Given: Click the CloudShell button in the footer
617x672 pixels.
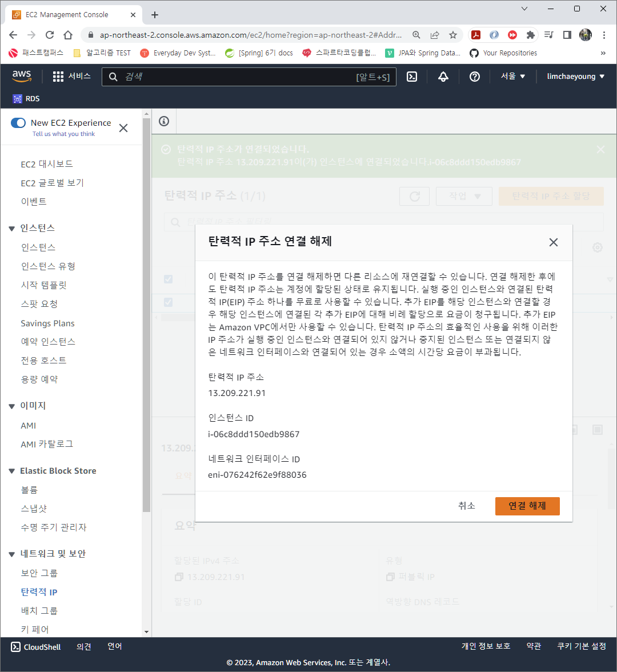Looking at the screenshot, I should click(x=36, y=647).
